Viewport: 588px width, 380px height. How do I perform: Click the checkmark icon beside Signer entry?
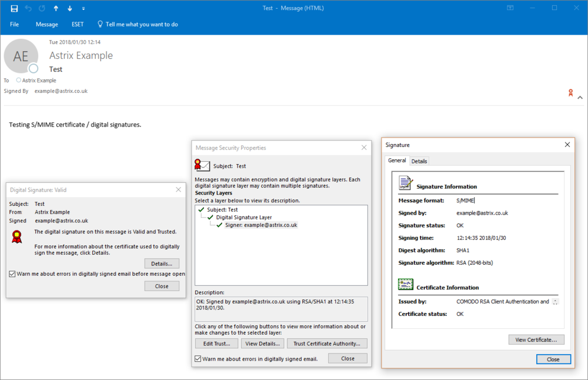coord(219,225)
